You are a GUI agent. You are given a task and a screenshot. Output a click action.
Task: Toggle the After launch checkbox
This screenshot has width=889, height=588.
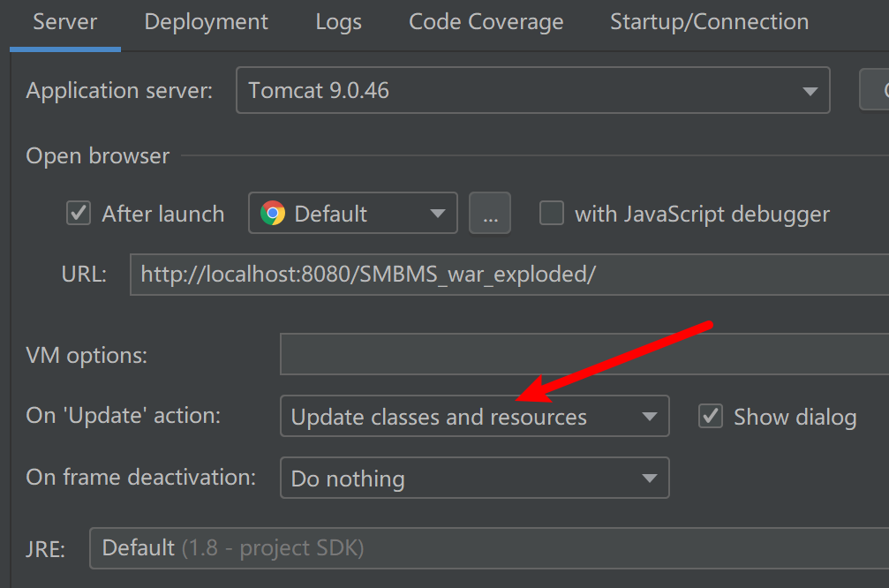[x=79, y=213]
